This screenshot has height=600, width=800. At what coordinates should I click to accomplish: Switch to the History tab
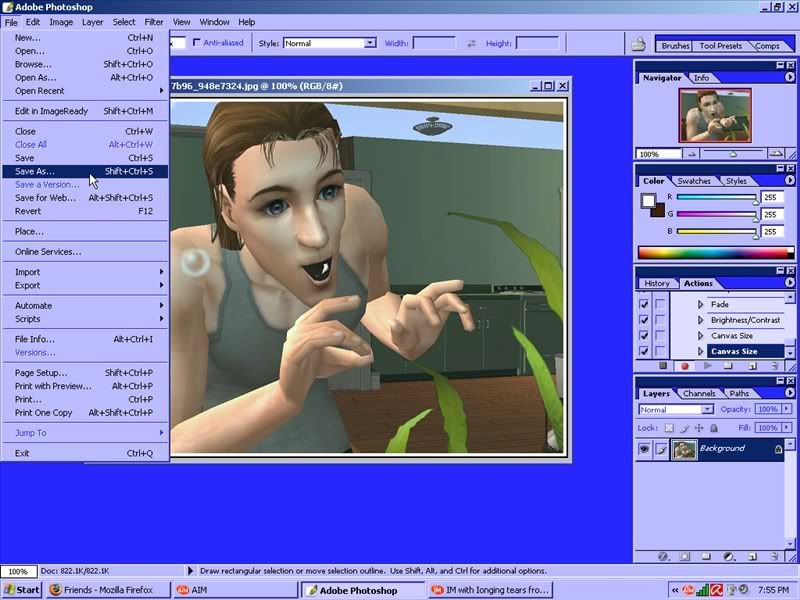(x=657, y=283)
